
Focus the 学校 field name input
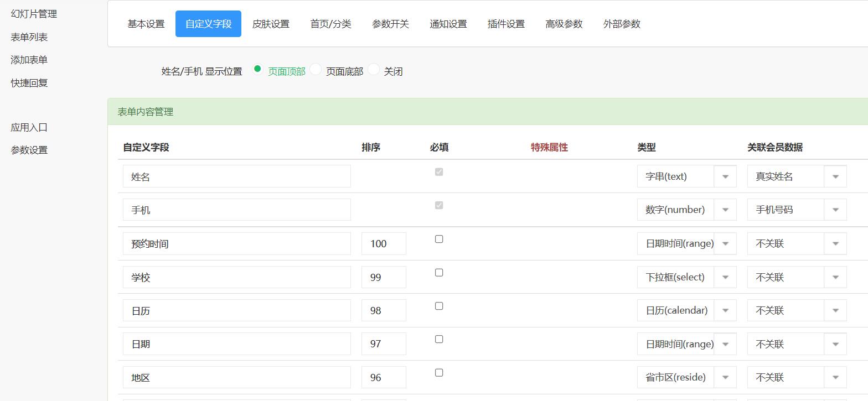click(237, 277)
